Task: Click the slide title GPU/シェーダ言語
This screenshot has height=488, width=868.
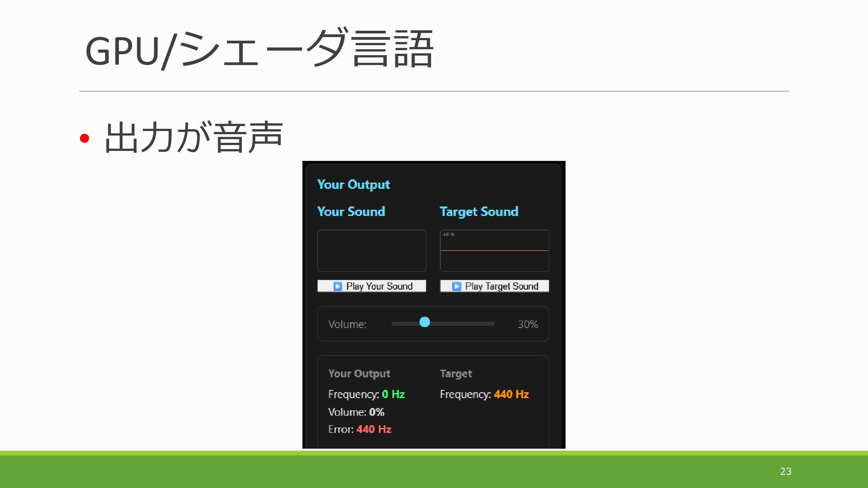Action: coord(259,50)
